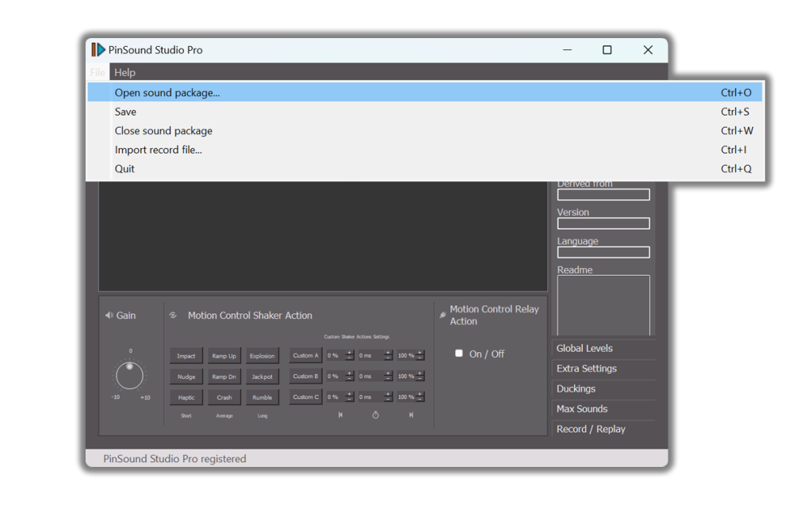This screenshot has width=812, height=505.
Task: Click the Custom B 0 ms value field
Action: (x=371, y=377)
